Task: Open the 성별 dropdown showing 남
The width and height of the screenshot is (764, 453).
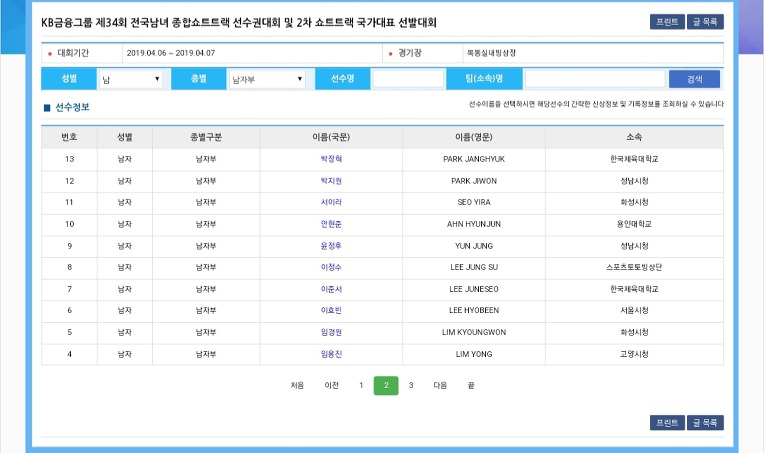Action: pyautogui.click(x=131, y=79)
